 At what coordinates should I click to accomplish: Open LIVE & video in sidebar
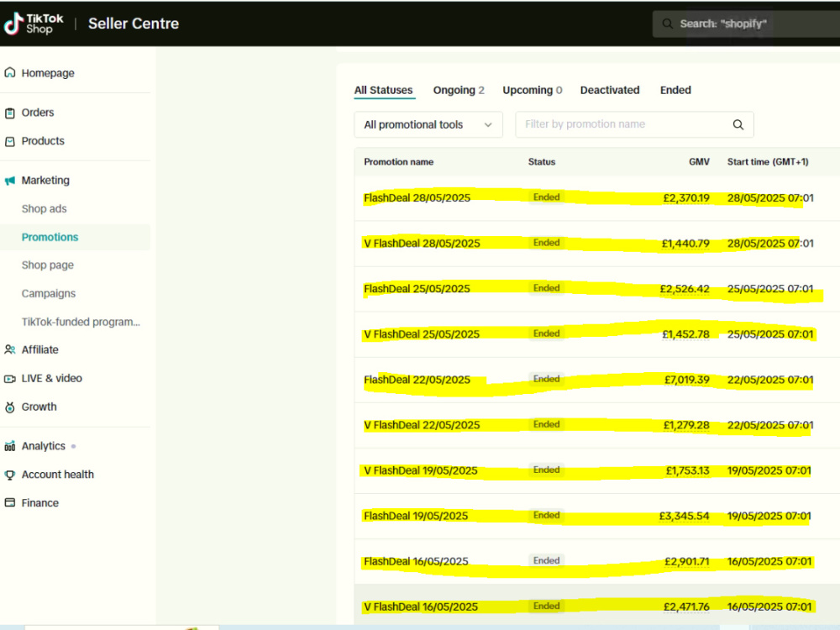click(x=51, y=378)
